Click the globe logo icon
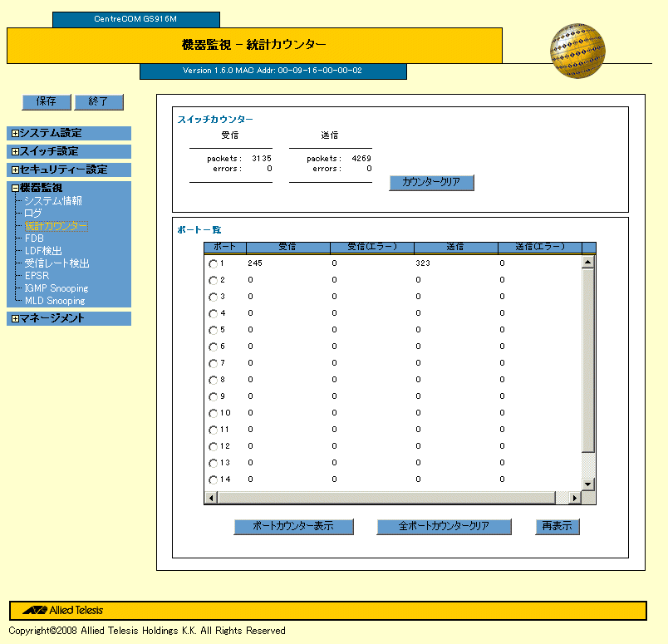The width and height of the screenshot is (668, 644). point(577,52)
